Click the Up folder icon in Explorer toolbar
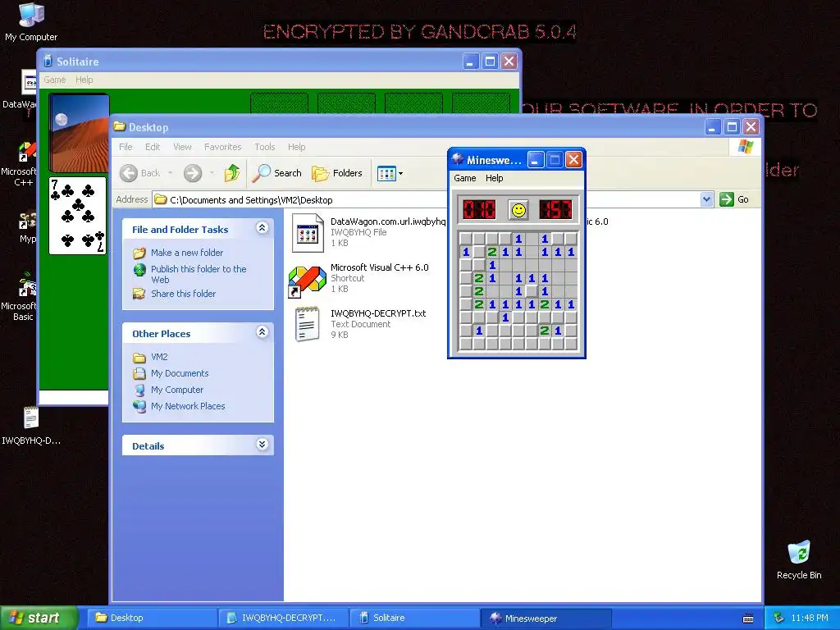 232,173
